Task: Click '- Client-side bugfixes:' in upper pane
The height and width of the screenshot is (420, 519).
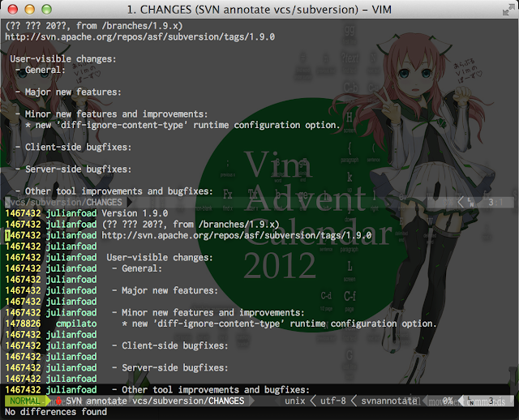Action: (x=74, y=147)
